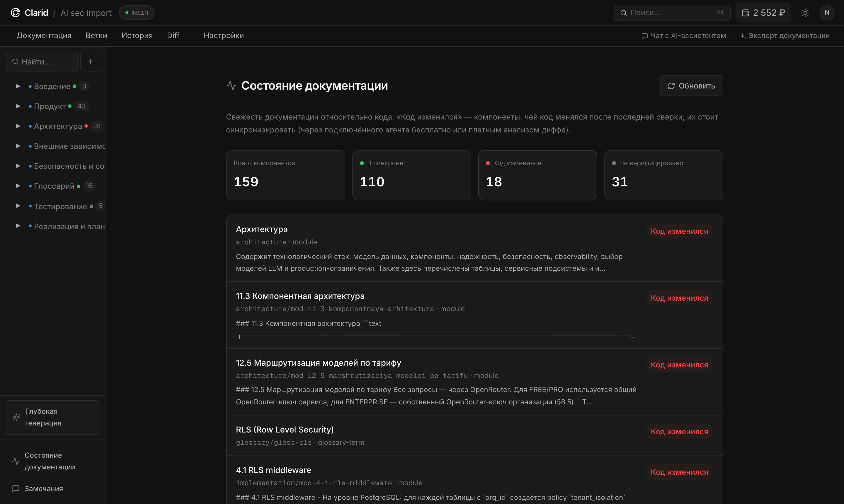Click the Замечания comment icon
Image resolution: width=844 pixels, height=504 pixels.
click(x=16, y=488)
